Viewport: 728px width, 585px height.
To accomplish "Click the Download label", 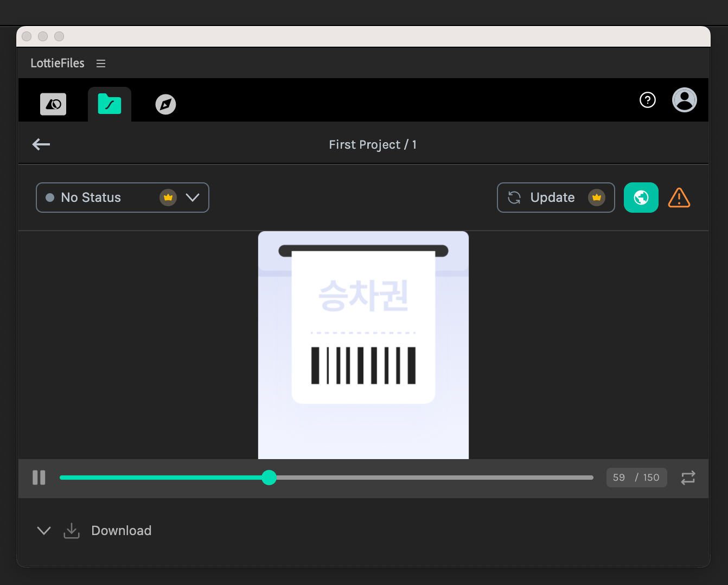I will click(x=122, y=531).
